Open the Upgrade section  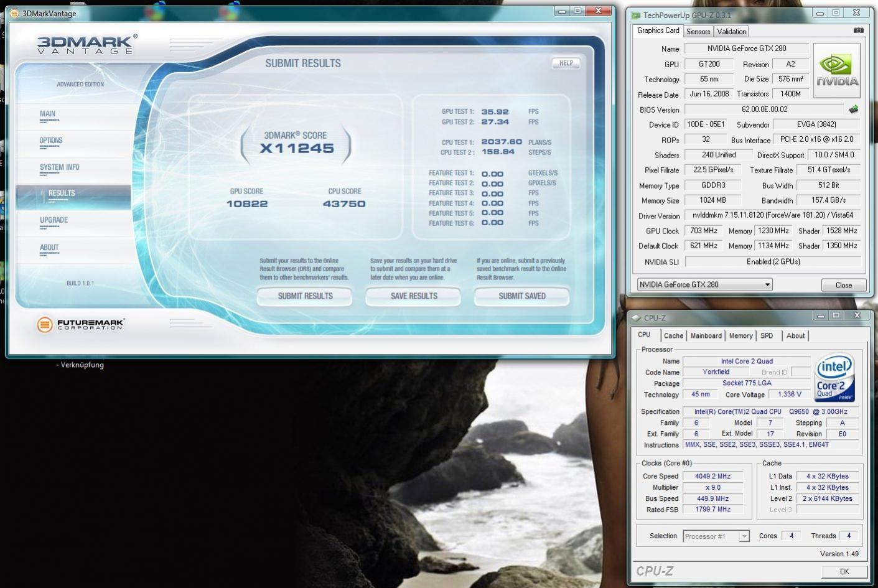pos(54,220)
